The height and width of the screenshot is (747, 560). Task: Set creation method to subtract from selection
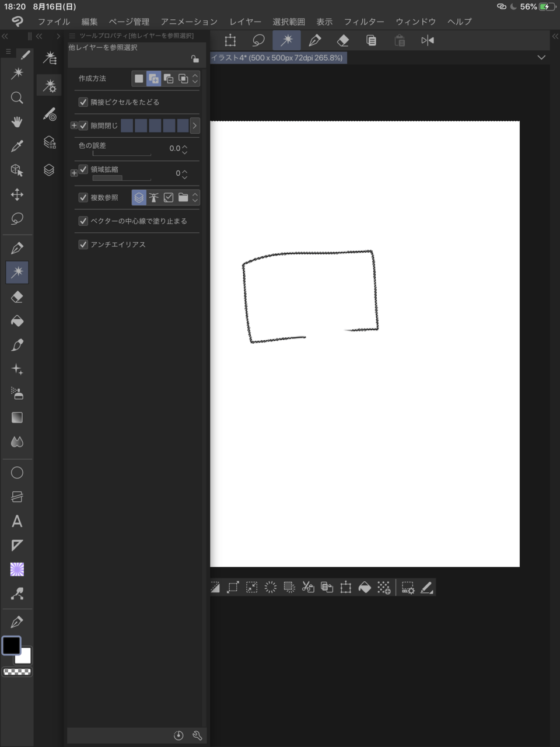(x=169, y=79)
